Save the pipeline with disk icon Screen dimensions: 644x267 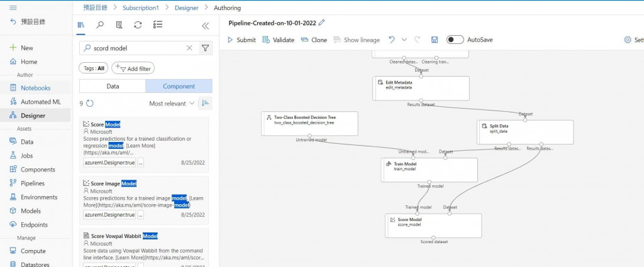pyautogui.click(x=435, y=40)
